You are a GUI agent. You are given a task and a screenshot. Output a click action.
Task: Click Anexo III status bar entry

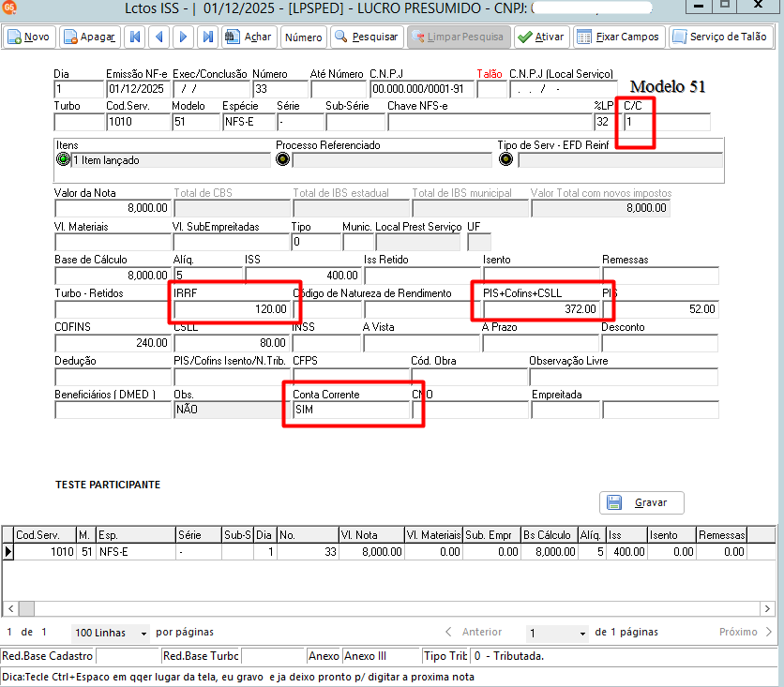[380, 656]
